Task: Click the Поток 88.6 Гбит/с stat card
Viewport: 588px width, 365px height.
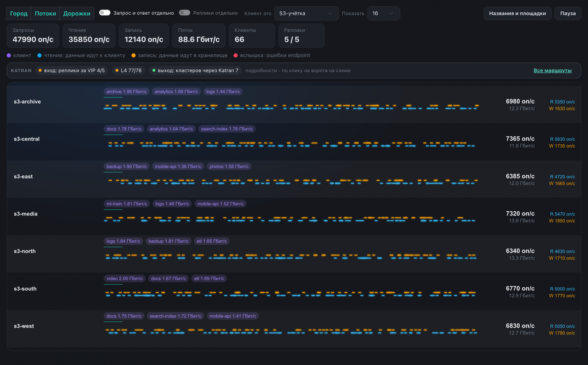Action: pos(199,36)
